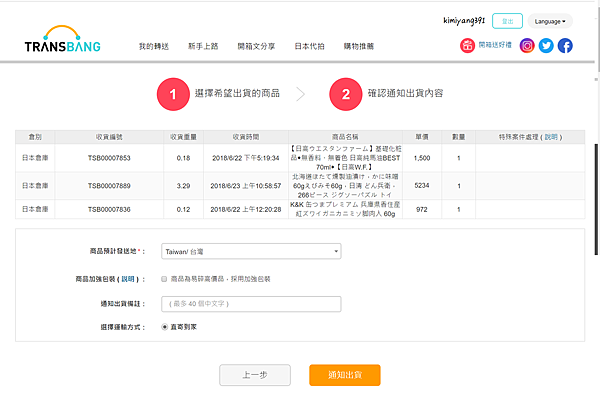This screenshot has width=600, height=405.
Task: Enable the 加強包裝 reinforced packaging checkbox
Action: click(165, 279)
